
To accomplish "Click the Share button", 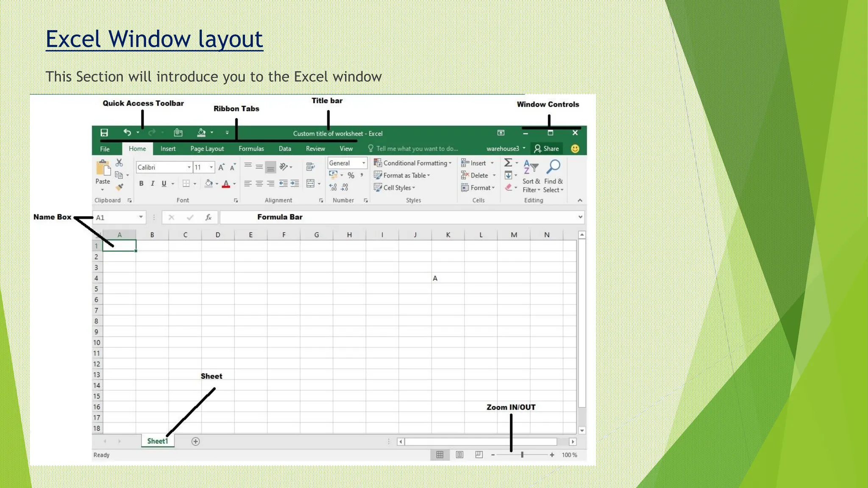I will pos(547,149).
